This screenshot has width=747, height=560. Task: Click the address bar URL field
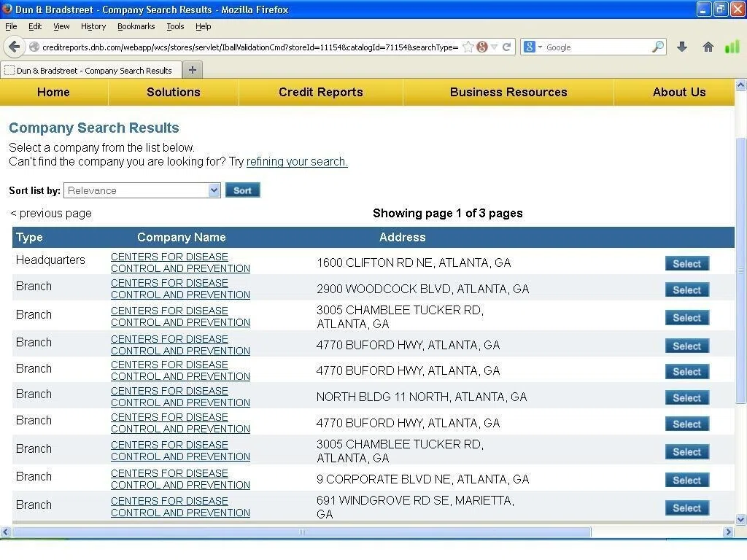[250, 47]
